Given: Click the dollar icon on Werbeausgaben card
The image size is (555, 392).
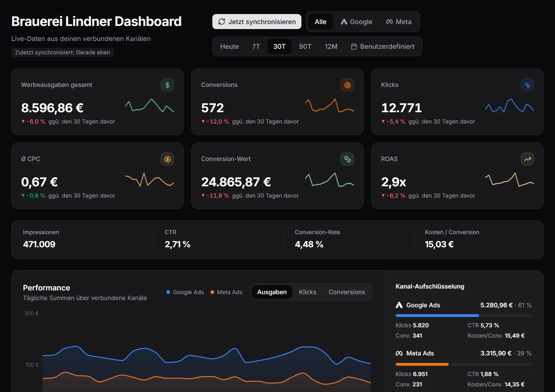Looking at the screenshot, I should click(167, 85).
